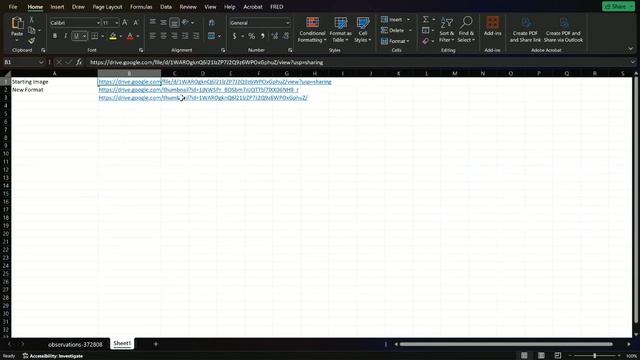Select cell A2 New Format
The width and height of the screenshot is (640, 360).
(x=54, y=90)
